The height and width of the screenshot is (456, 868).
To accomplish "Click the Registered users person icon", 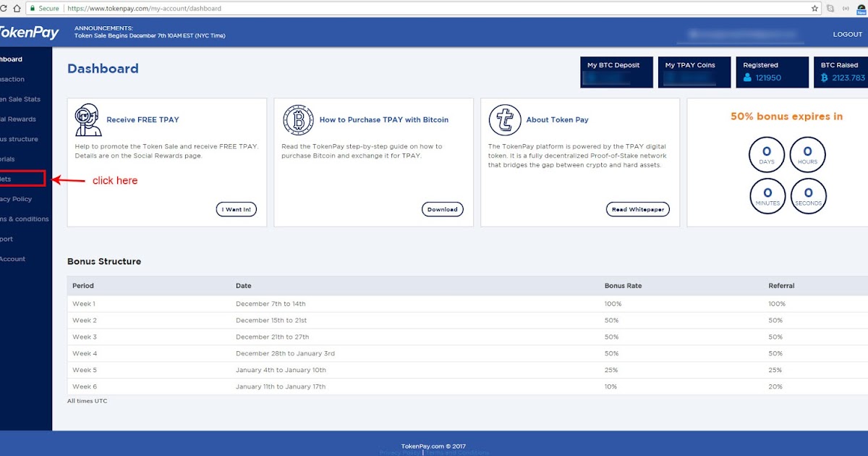I will point(748,77).
